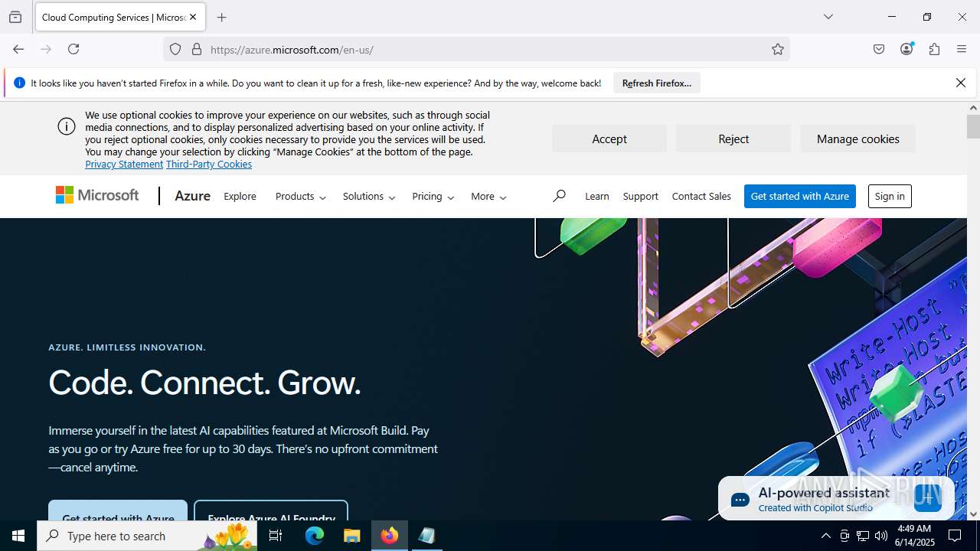Viewport: 980px width, 551px height.
Task: Open AI-powered assistant chat widget
Action: 836,498
